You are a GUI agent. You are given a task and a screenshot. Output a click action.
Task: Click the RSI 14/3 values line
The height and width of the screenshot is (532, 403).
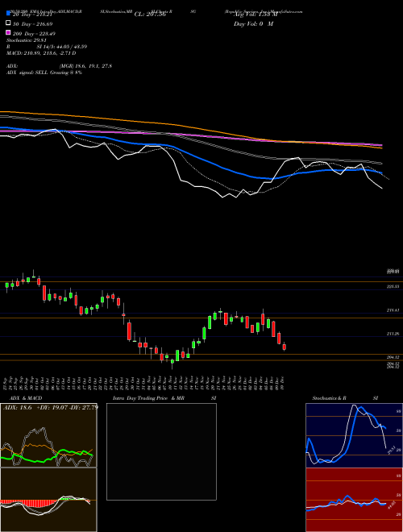tap(47, 47)
